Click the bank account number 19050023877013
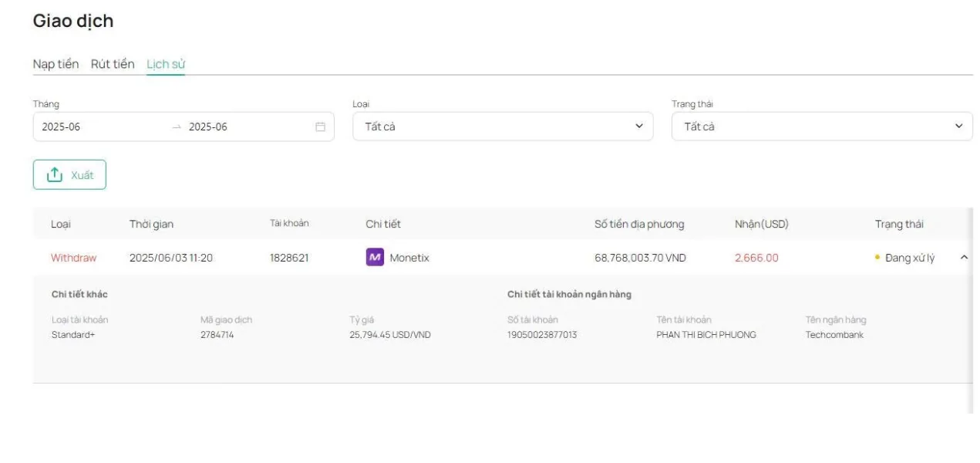Viewport: 980px width, 463px height. (542, 335)
